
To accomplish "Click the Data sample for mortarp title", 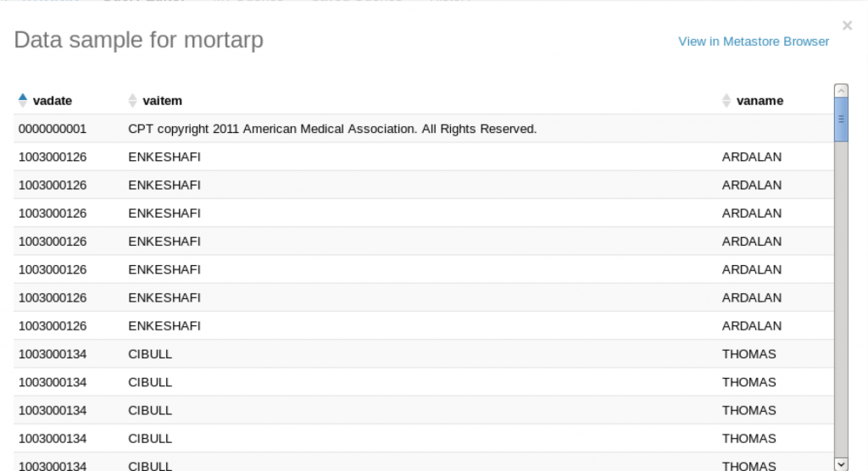I will (138, 40).
